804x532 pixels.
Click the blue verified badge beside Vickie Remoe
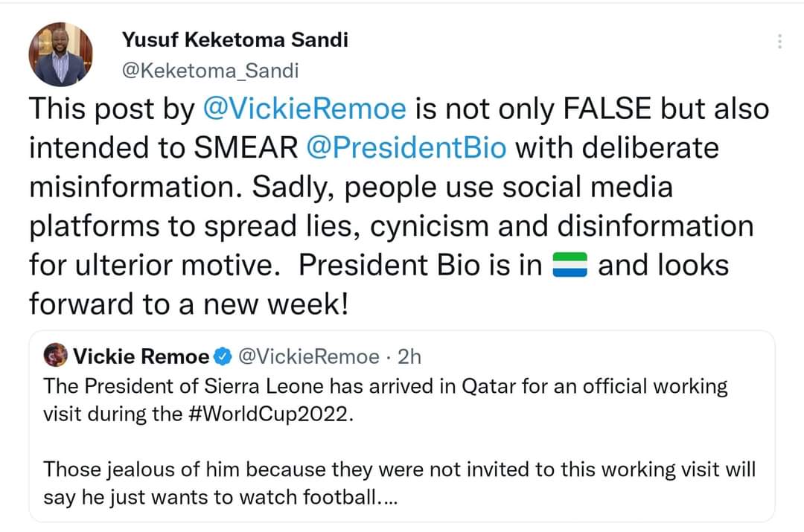222,357
